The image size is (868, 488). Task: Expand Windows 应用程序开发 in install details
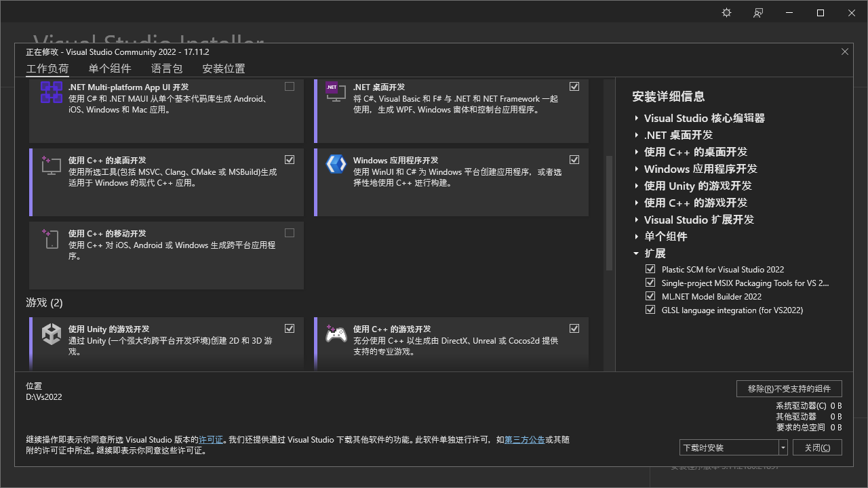[637, 169]
